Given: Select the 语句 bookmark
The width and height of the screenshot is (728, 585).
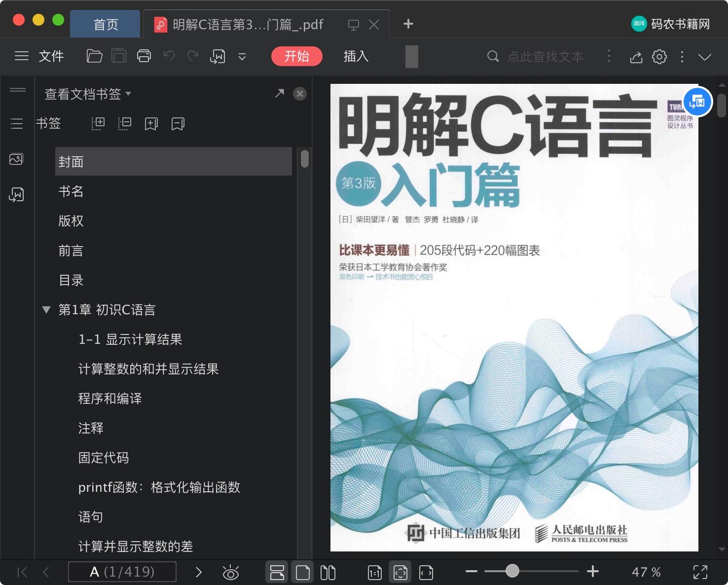Looking at the screenshot, I should (91, 517).
